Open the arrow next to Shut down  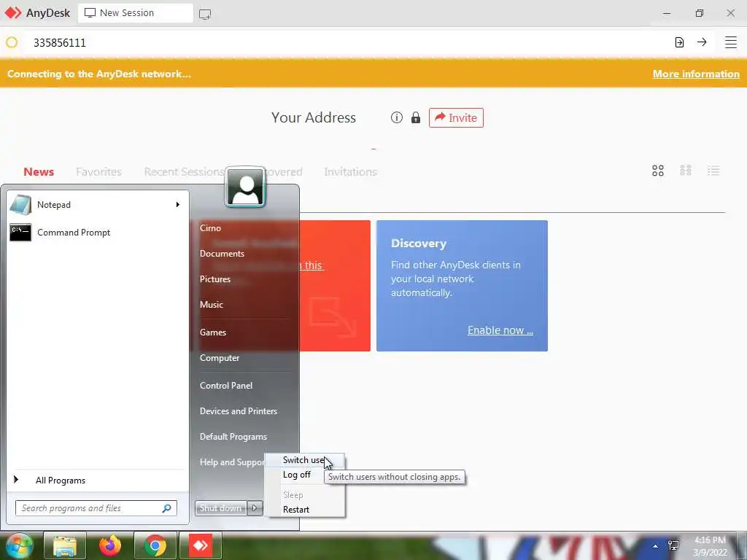(255, 508)
